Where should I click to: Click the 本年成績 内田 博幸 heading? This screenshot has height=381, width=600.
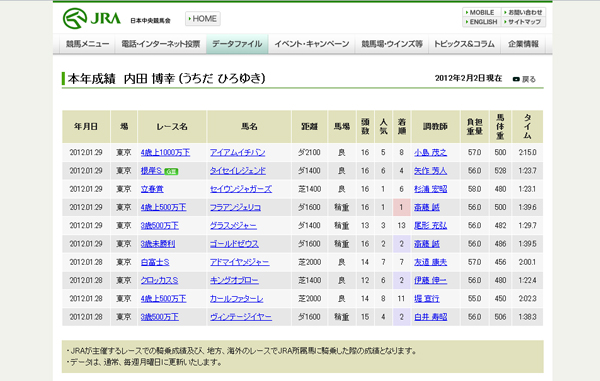[166, 79]
